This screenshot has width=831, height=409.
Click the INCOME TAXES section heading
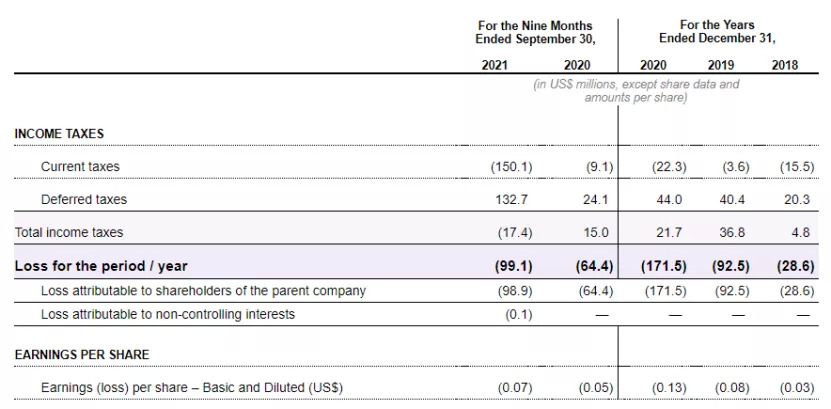click(x=59, y=134)
